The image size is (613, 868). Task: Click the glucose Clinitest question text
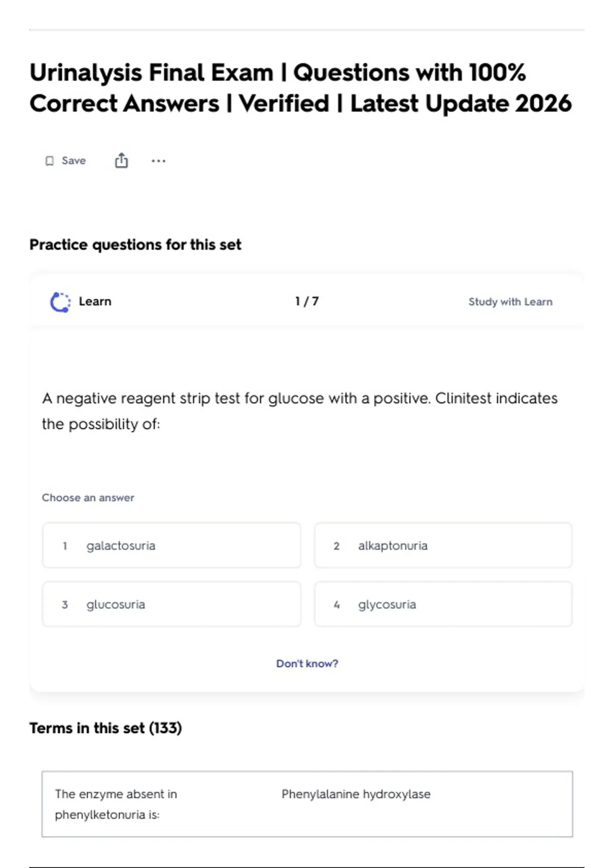coord(300,411)
